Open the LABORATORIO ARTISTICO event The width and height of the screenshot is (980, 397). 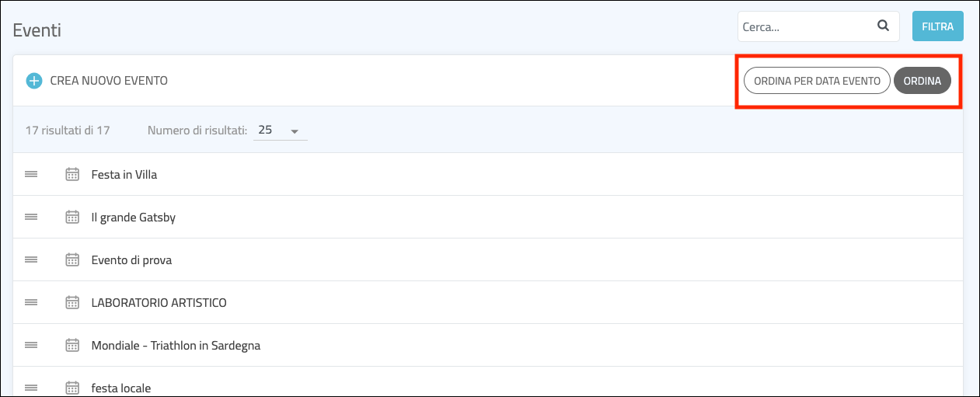(159, 303)
